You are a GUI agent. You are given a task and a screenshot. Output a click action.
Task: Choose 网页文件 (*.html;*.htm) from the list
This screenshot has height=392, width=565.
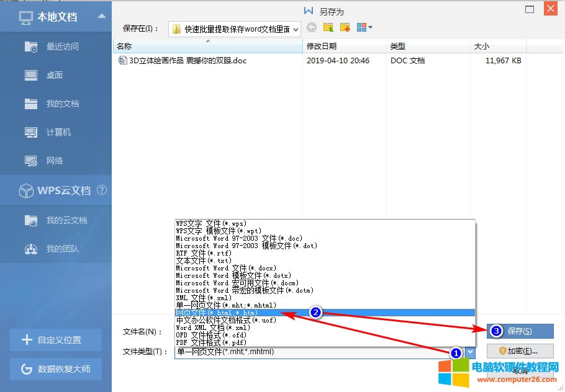217,313
